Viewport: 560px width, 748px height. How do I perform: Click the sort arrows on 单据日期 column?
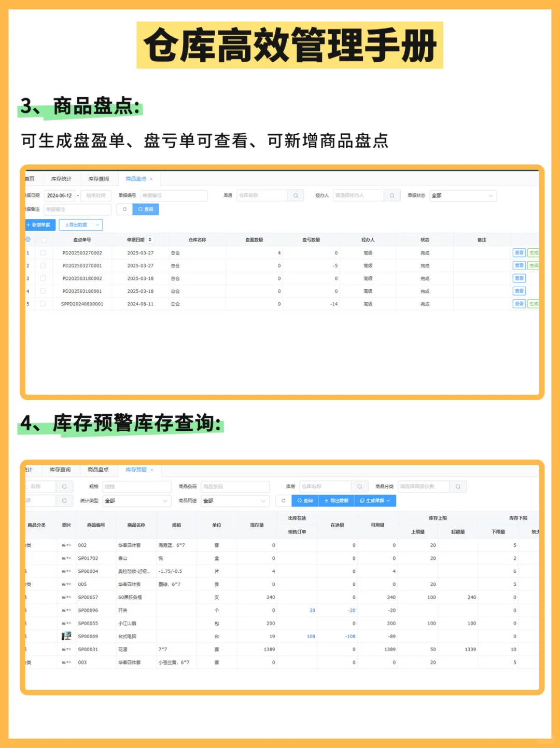(149, 239)
